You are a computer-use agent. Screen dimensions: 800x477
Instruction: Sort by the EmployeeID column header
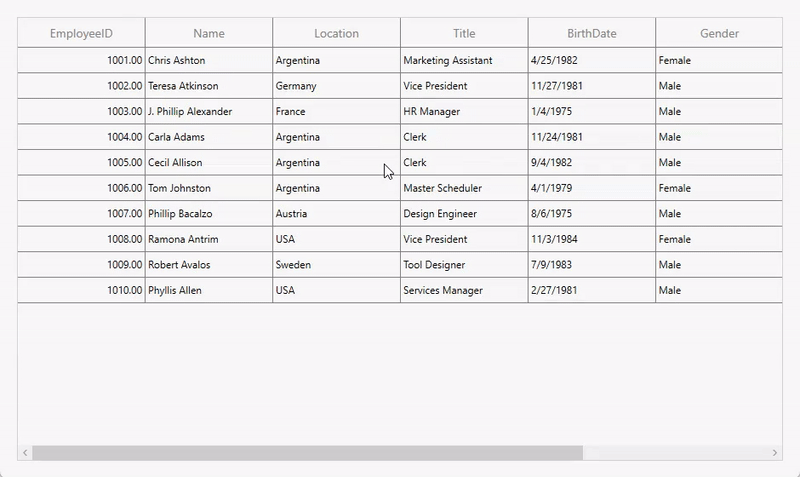pos(81,33)
